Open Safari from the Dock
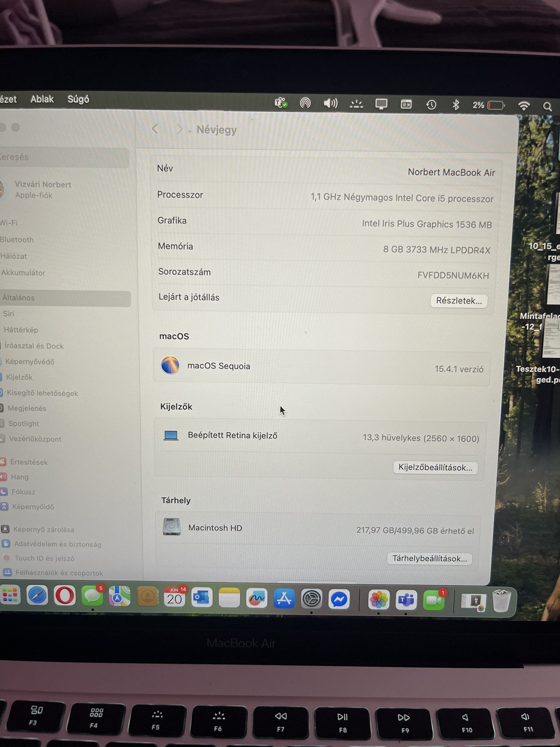 point(37,595)
